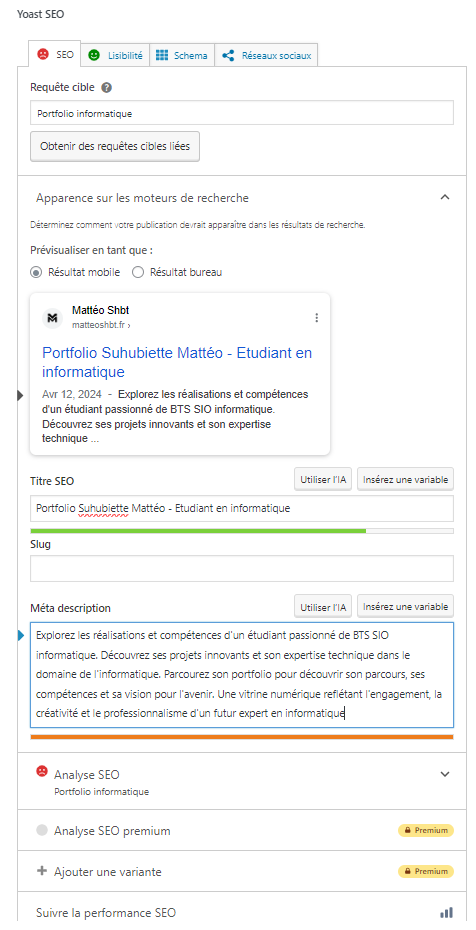Collapse the Apparence sur les moteurs de recherche section
476x930 pixels.
[x=445, y=198]
